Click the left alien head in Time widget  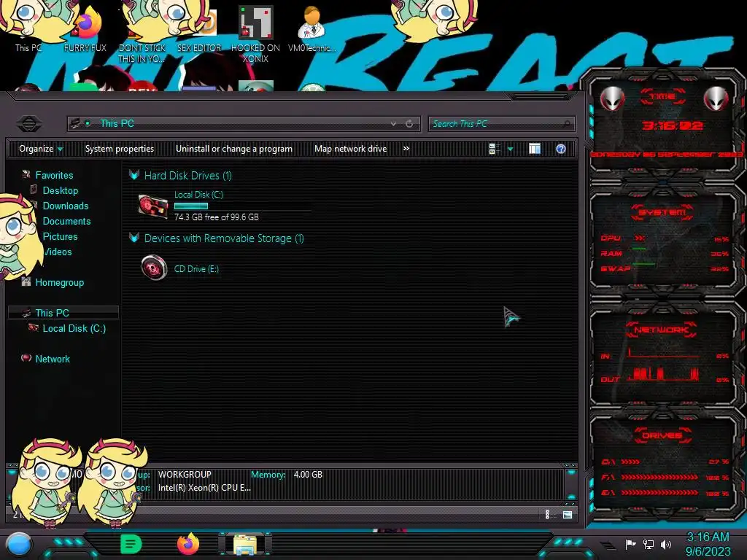pos(613,98)
